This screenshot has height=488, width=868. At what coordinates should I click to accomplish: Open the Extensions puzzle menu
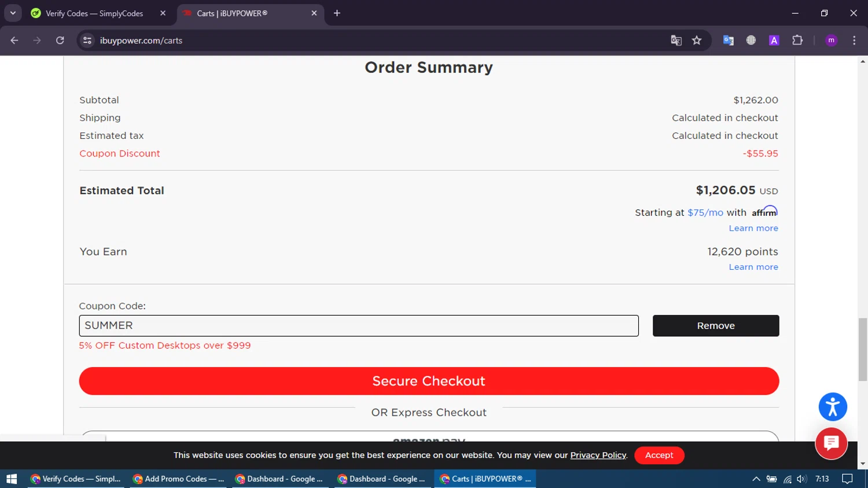[x=797, y=41]
